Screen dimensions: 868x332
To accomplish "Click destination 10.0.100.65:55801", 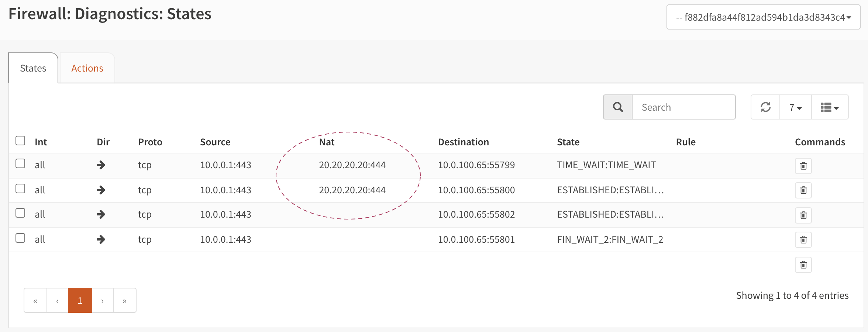I will [x=476, y=239].
